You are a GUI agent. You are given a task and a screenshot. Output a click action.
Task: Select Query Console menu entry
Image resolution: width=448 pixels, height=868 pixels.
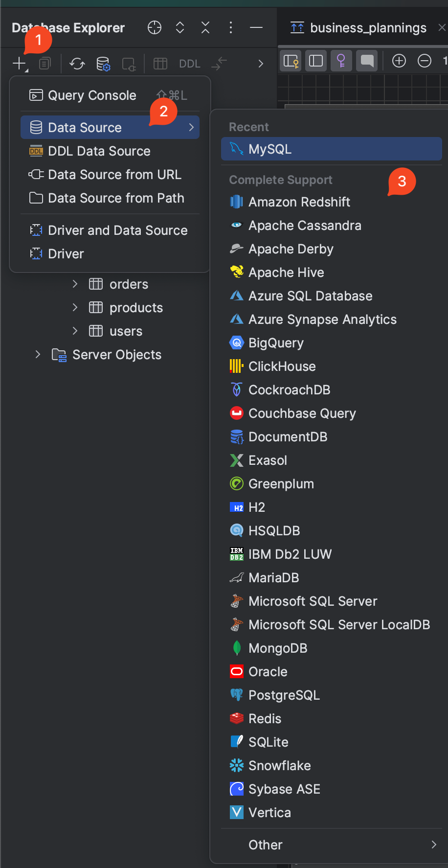tap(92, 95)
